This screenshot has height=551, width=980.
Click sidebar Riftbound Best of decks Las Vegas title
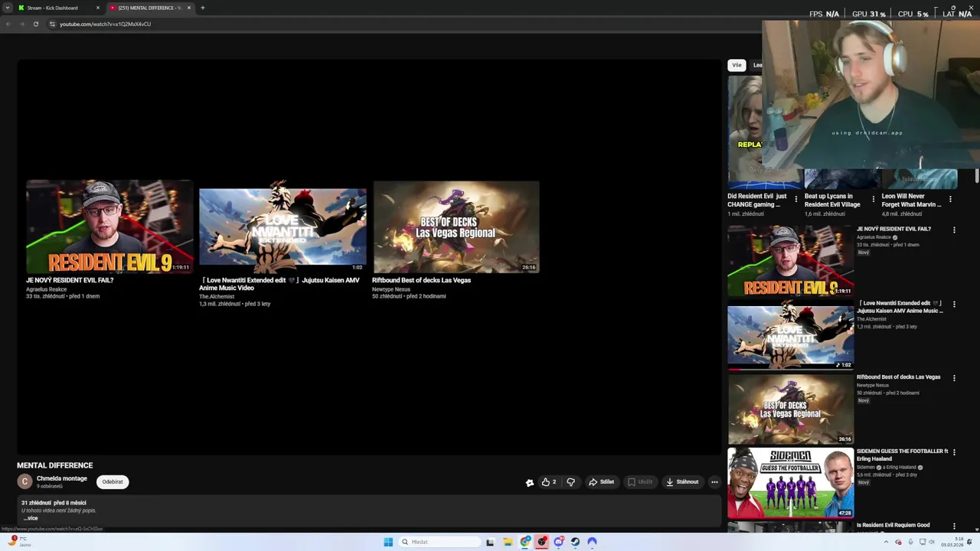(x=898, y=377)
